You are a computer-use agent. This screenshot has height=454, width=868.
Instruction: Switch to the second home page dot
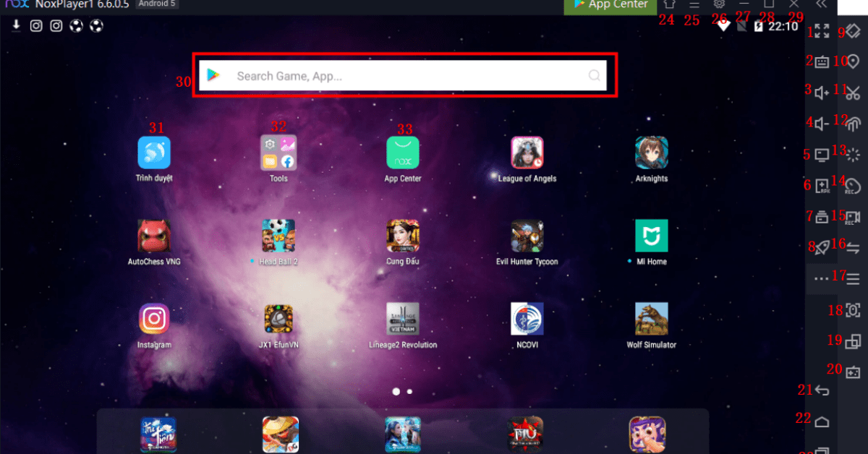pyautogui.click(x=410, y=391)
